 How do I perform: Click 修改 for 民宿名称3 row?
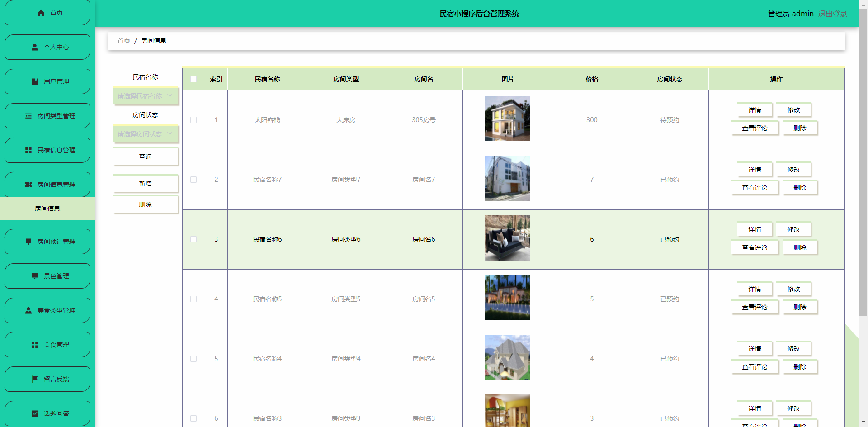[x=793, y=408]
